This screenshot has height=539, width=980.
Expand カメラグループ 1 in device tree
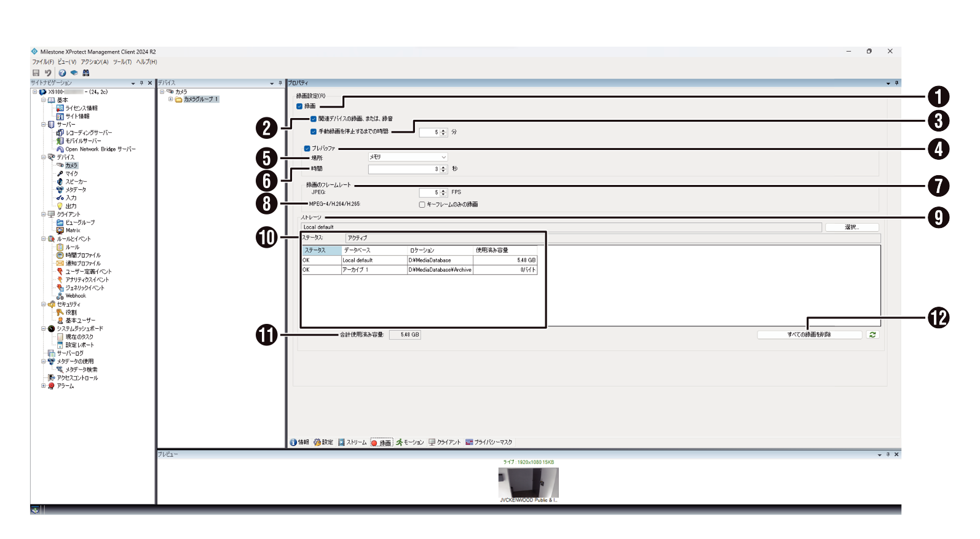tap(171, 99)
